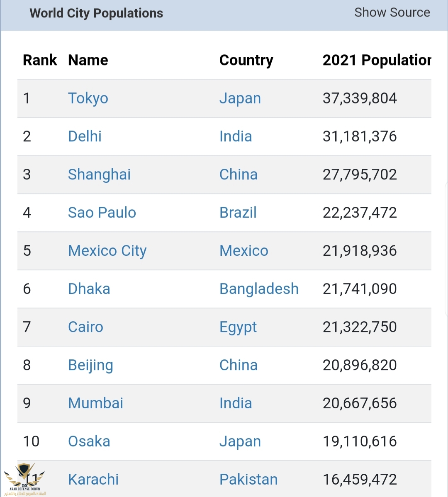Image resolution: width=448 pixels, height=497 pixels.
Task: Click the Egypt country link
Action: (238, 327)
